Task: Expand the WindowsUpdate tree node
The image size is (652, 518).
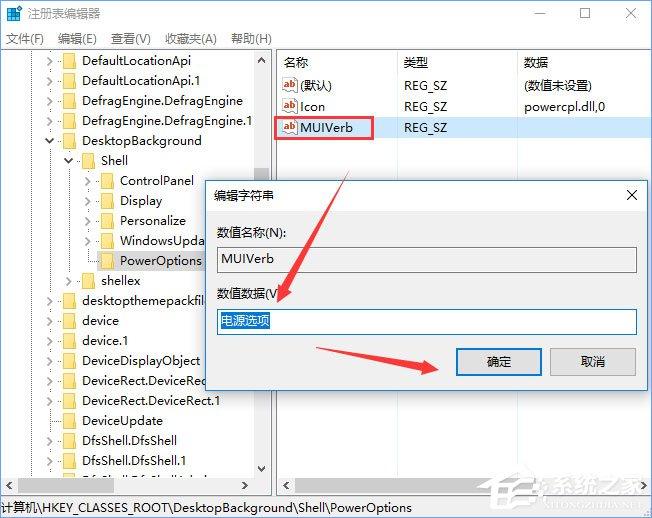Action: tap(87, 241)
